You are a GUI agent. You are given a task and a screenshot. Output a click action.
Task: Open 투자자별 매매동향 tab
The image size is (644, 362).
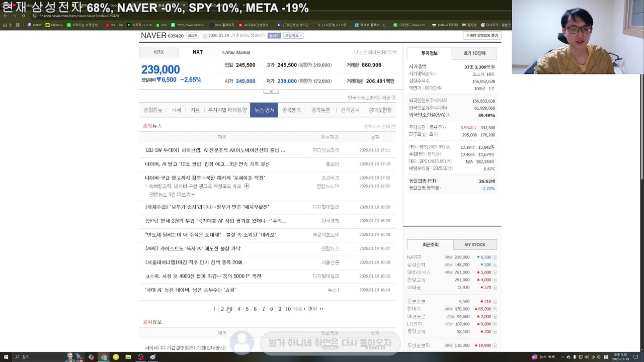point(227,110)
